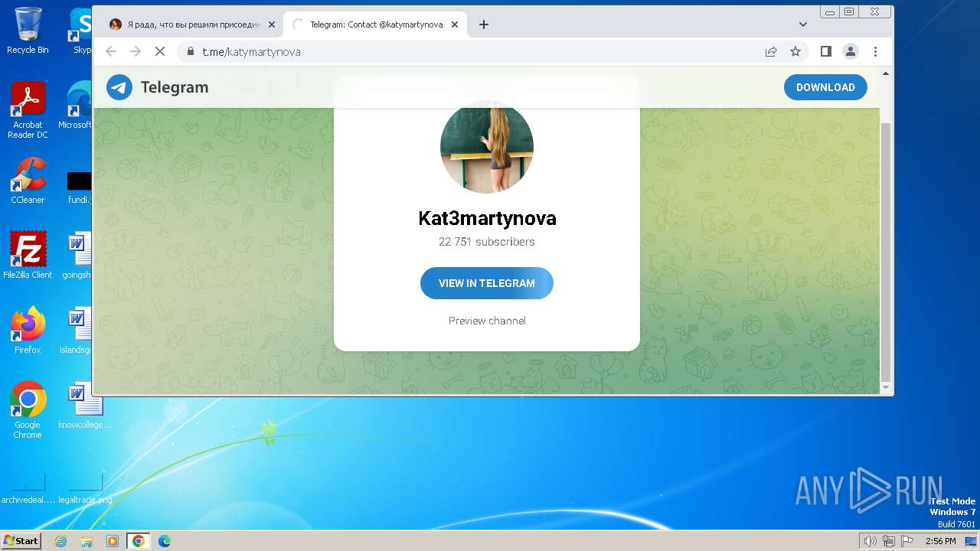Restore the Chrome window size
Image resolution: width=980 pixels, height=551 pixels.
click(x=849, y=11)
